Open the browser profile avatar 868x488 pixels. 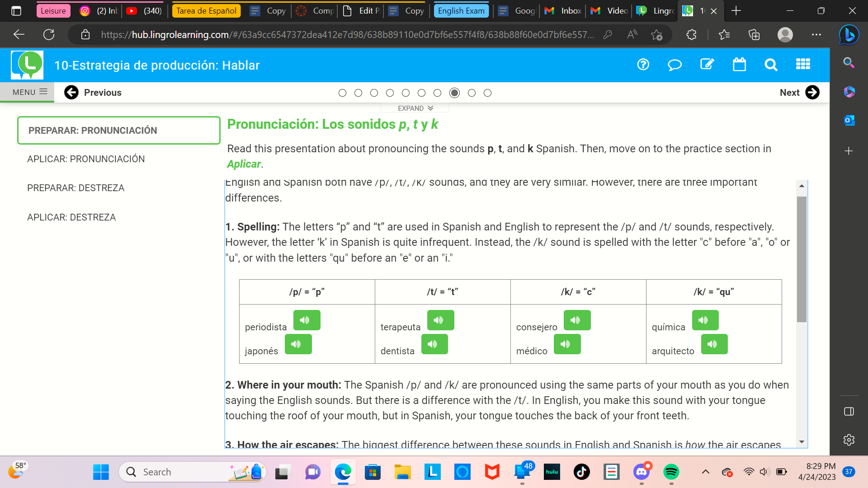click(x=785, y=35)
